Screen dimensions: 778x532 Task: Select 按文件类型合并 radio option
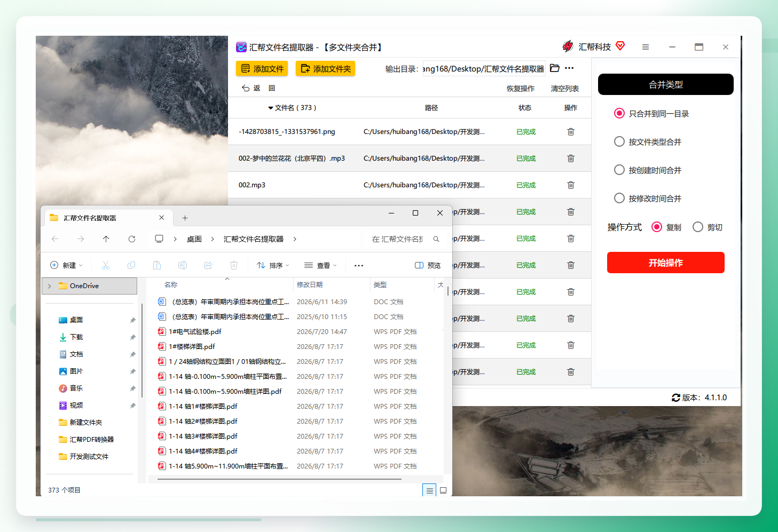[x=619, y=141]
